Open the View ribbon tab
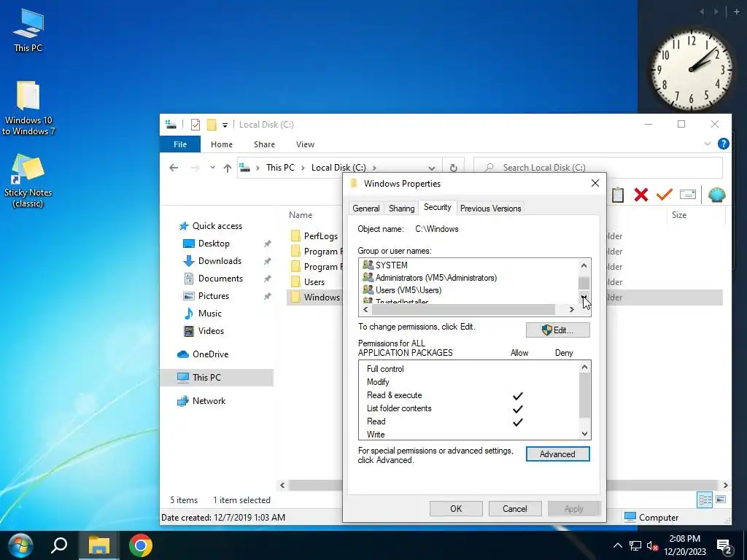The height and width of the screenshot is (560, 747). (305, 144)
